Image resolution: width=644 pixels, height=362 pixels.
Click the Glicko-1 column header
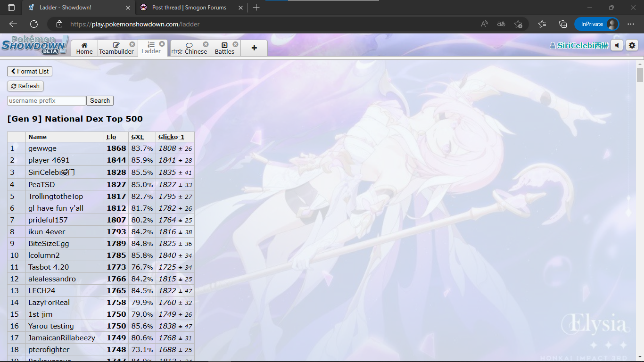[x=171, y=137]
